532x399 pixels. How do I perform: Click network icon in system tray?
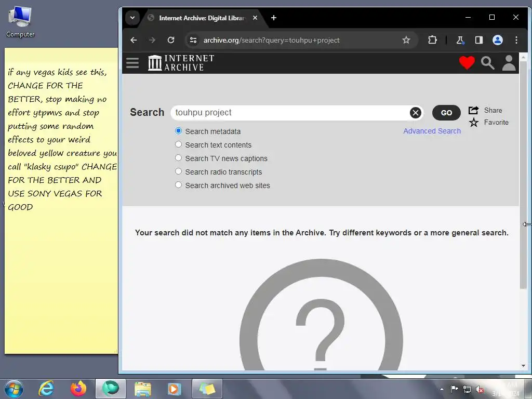point(467,390)
